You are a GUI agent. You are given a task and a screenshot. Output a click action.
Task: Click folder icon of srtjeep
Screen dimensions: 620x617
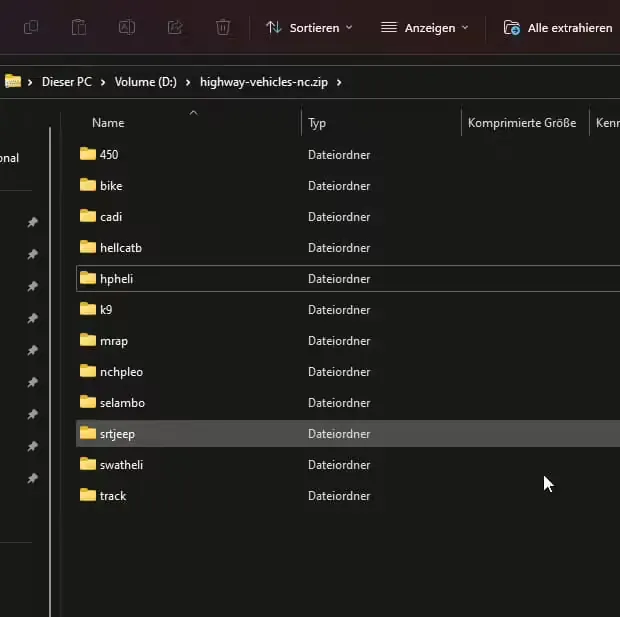click(x=88, y=433)
